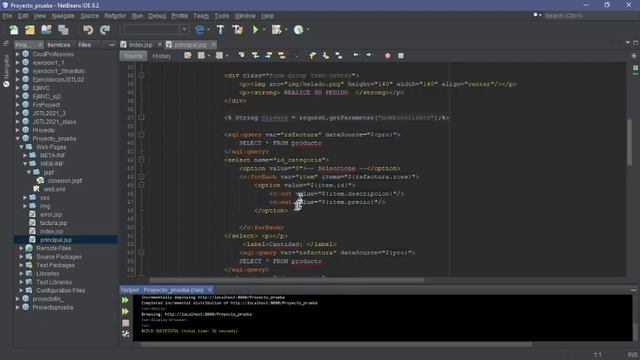
Task: Click the Stop square icon in Output panel
Action: click(125, 323)
